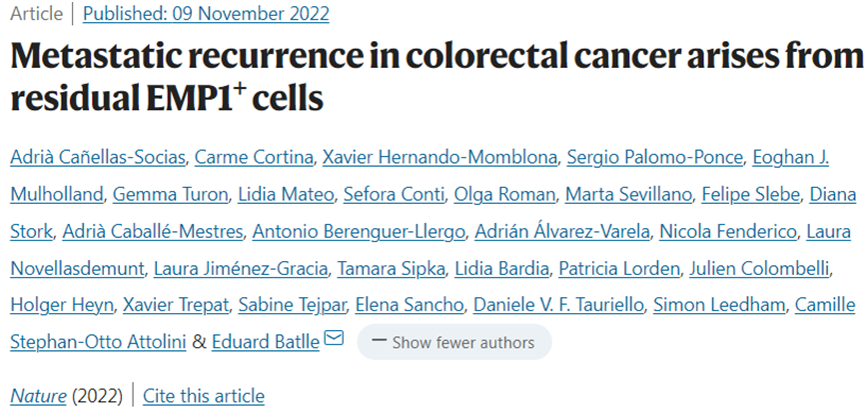Open the Nature journal link
Screen dimensions: 868x415
coord(39,396)
